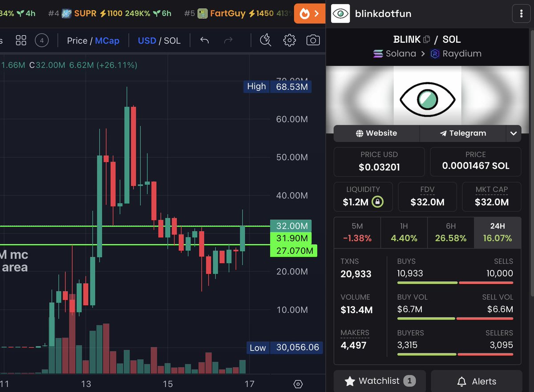
Task: Click the liquidity lock icon
Action: click(377, 202)
